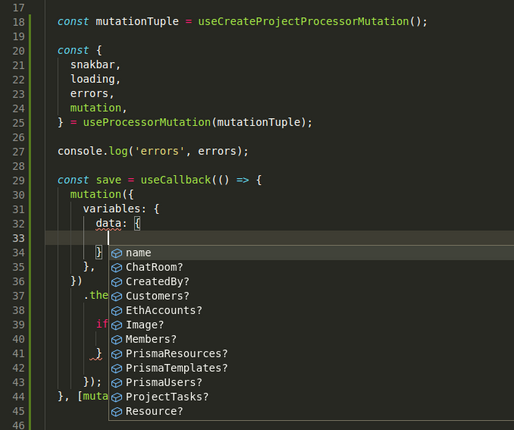Pick the ProjectTasks? completion item

(312, 397)
